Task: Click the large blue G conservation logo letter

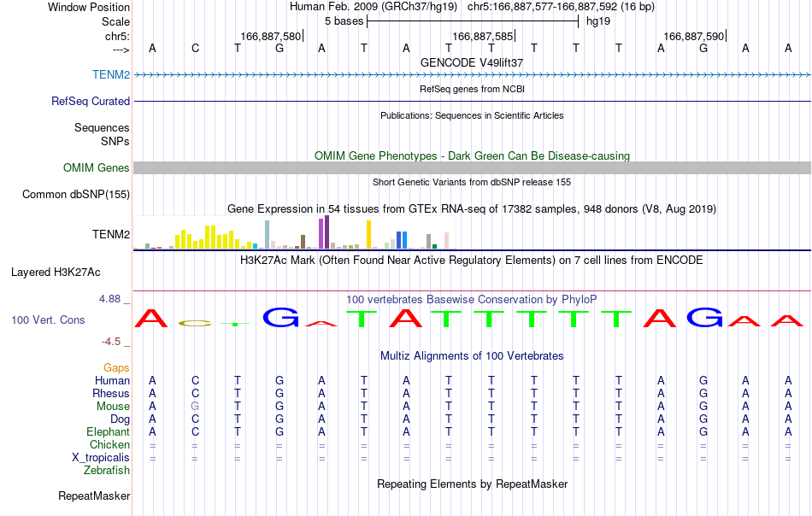Action: point(280,317)
